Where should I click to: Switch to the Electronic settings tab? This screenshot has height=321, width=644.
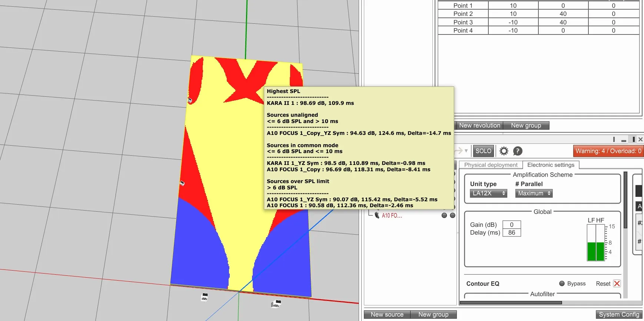click(551, 165)
